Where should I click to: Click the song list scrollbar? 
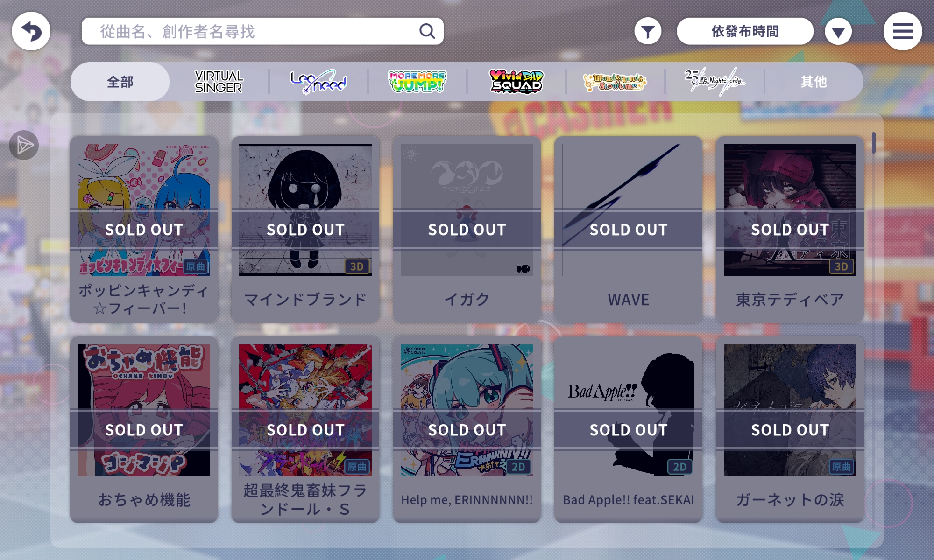(873, 143)
